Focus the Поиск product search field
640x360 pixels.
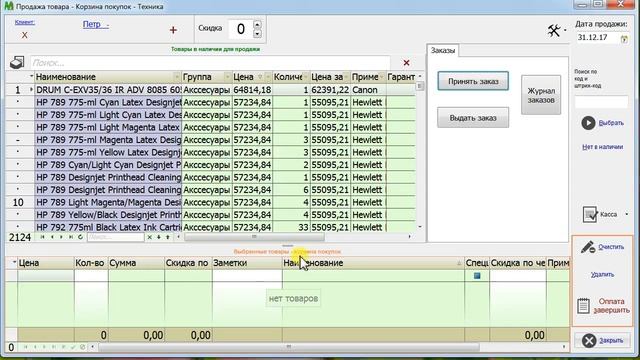(x=210, y=63)
